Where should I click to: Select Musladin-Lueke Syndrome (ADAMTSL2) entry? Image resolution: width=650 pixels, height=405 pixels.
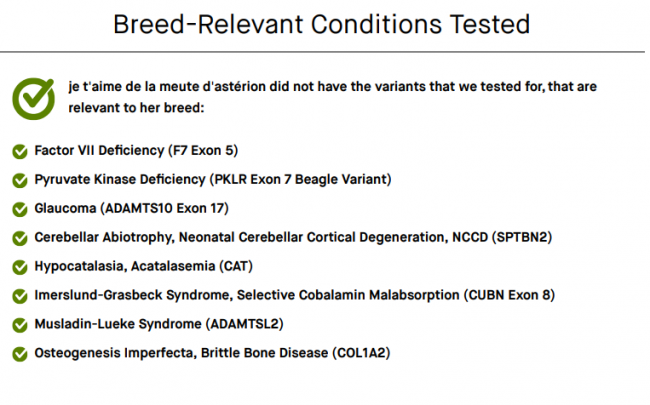tap(159, 324)
